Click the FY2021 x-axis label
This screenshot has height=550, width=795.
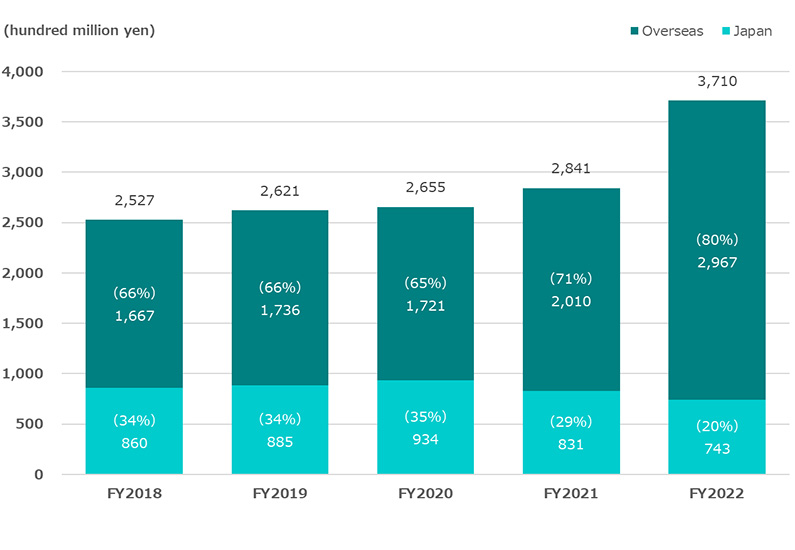[572, 494]
